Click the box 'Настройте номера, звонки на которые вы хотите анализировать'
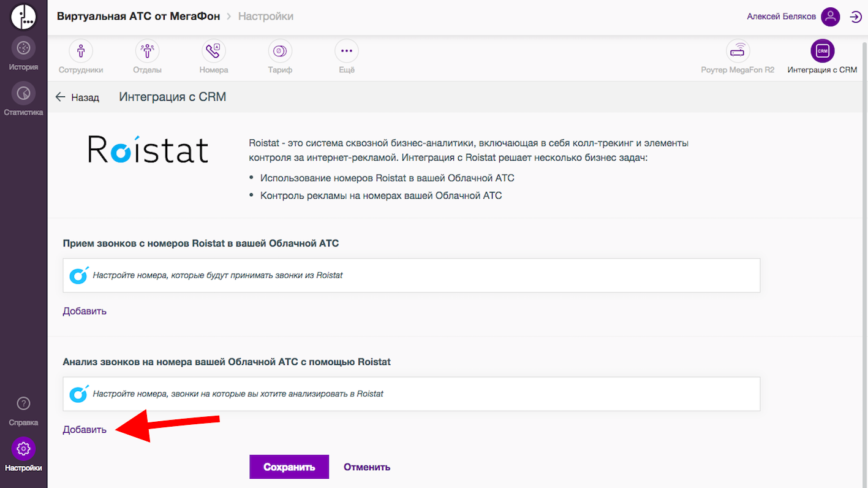 [x=411, y=394]
